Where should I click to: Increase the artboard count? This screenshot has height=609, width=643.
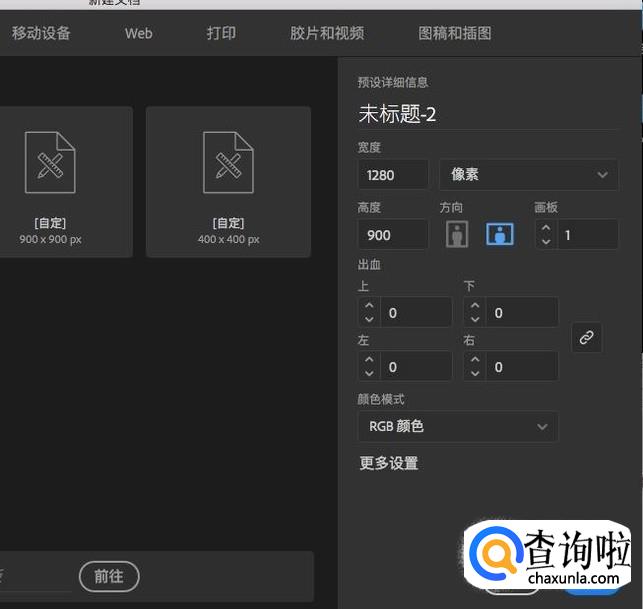coord(546,228)
